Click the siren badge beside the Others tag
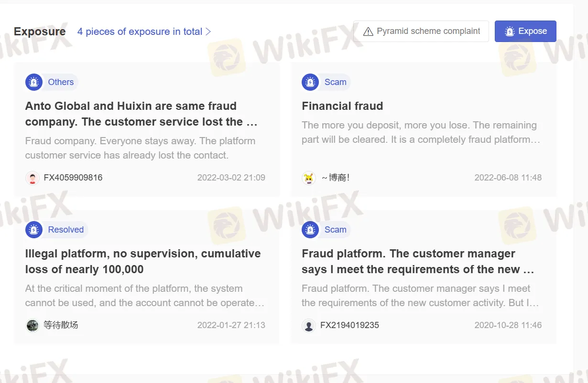588x383 pixels. 33,82
